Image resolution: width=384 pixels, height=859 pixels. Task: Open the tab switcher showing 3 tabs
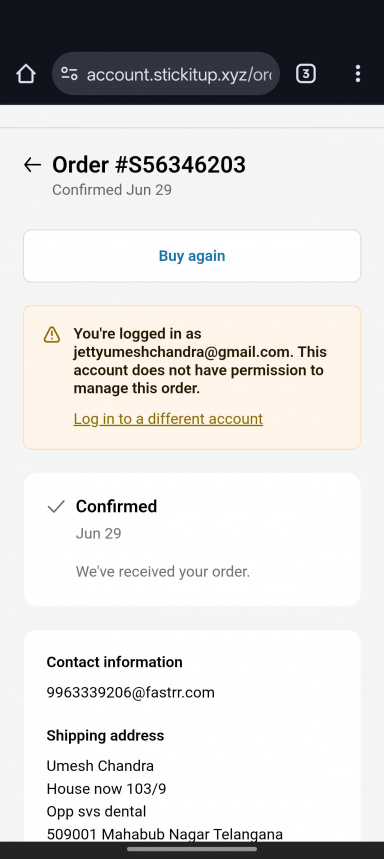click(x=306, y=73)
